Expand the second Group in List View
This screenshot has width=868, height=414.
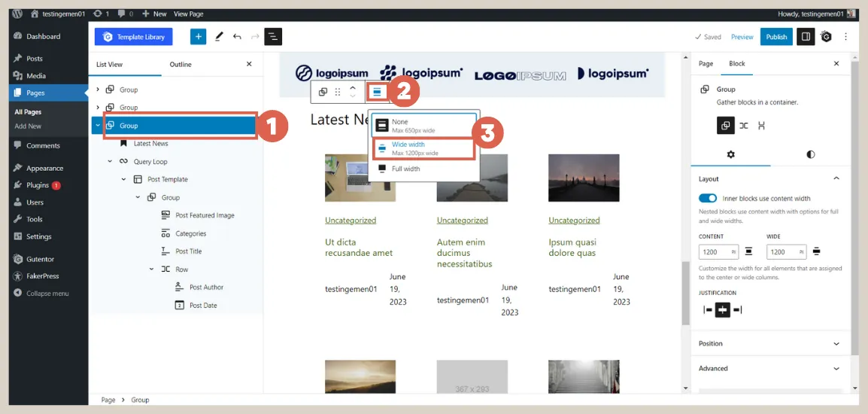point(98,107)
